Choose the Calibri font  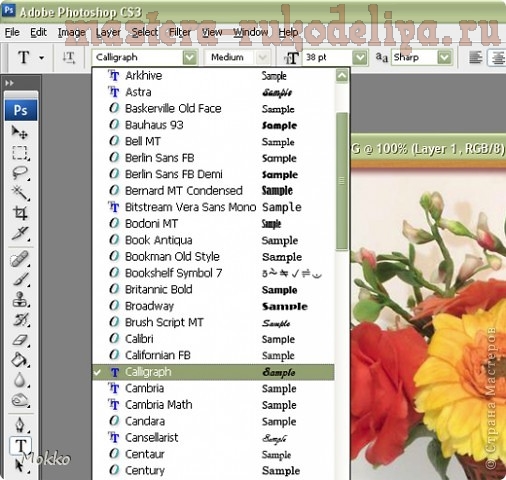pyautogui.click(x=213, y=339)
